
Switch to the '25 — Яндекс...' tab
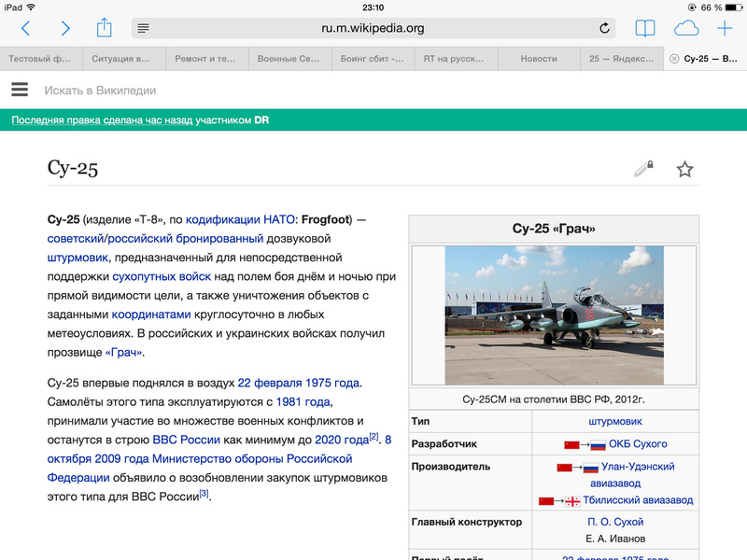(622, 59)
